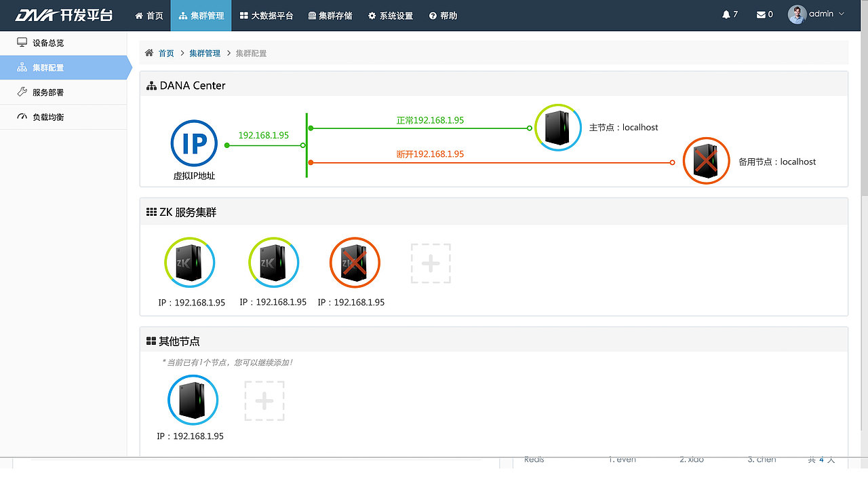The image size is (868, 486).
Task: Select the failed ZK server node
Action: pyautogui.click(x=355, y=262)
